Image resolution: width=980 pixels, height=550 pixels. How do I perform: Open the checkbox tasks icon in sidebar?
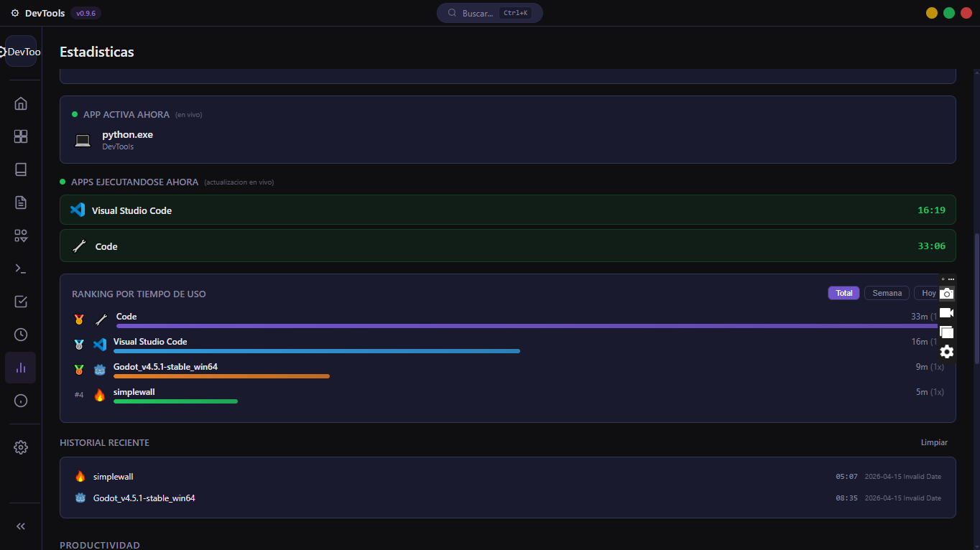coord(21,302)
